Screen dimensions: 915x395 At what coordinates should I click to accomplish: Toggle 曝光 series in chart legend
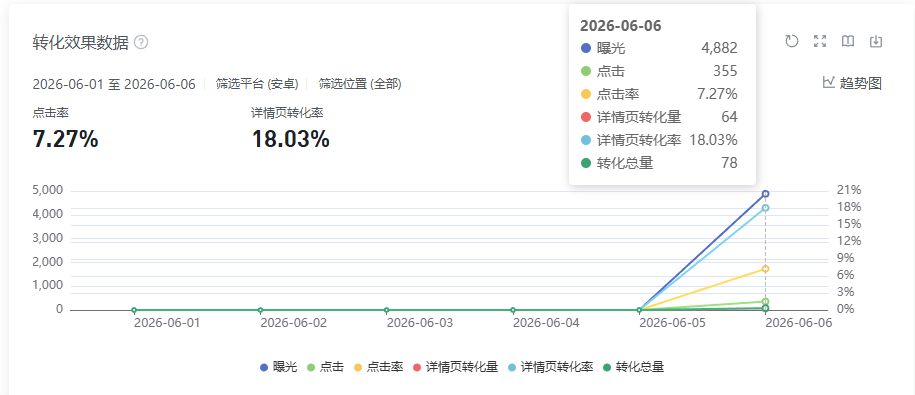[279, 367]
